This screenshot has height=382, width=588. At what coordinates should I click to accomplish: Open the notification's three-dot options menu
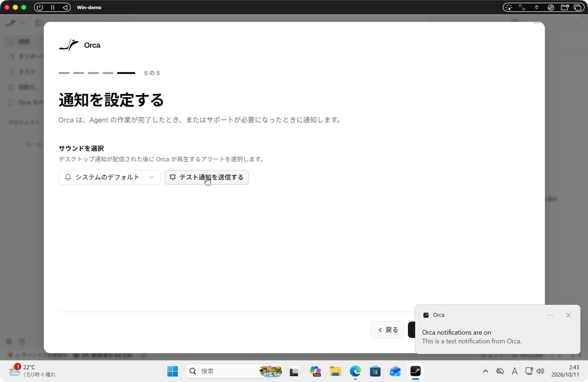[x=550, y=315]
